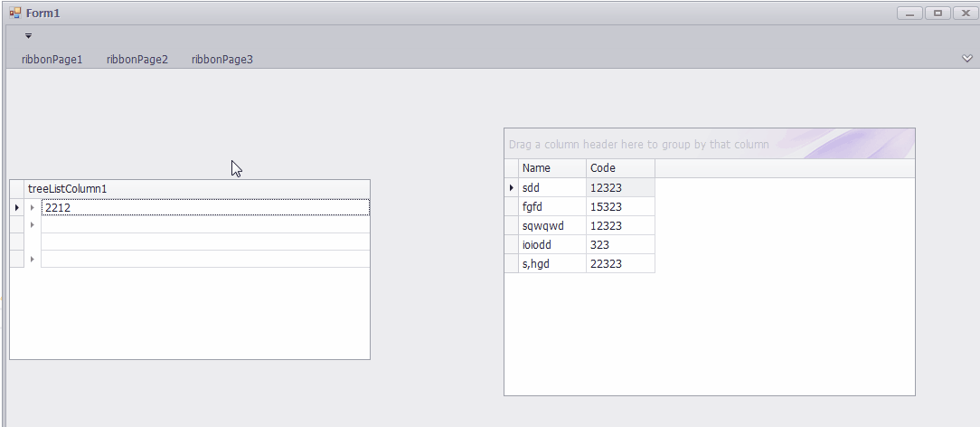The image size is (980, 427).
Task: Select the sdd row name cell
Action: pyautogui.click(x=552, y=187)
